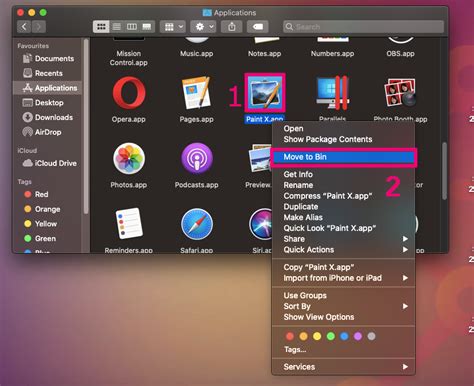Expand the Services submenu

tap(343, 367)
